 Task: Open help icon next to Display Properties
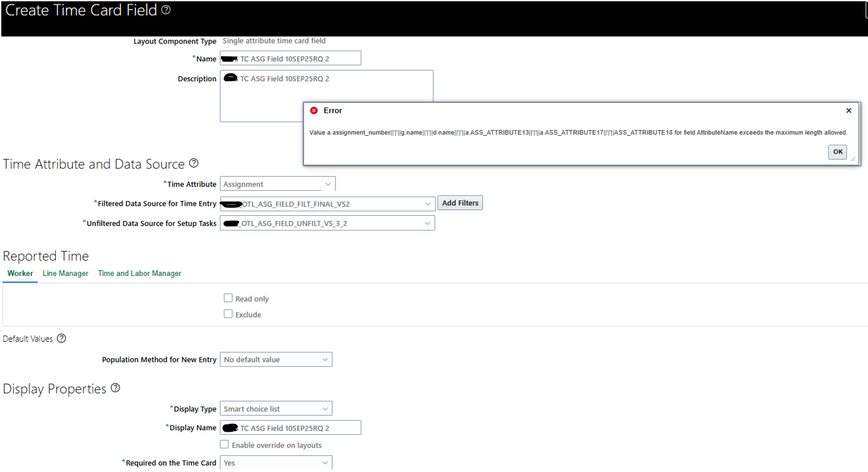[115, 388]
